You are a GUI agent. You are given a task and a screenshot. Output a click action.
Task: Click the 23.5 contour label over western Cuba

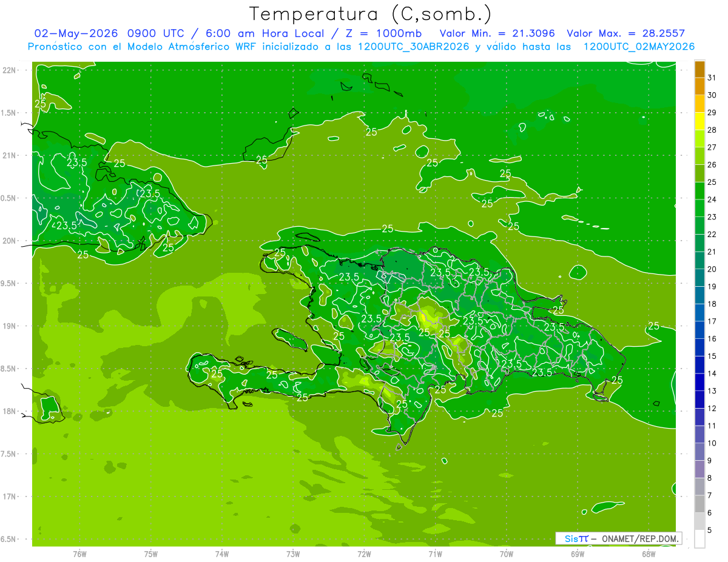coord(76,162)
